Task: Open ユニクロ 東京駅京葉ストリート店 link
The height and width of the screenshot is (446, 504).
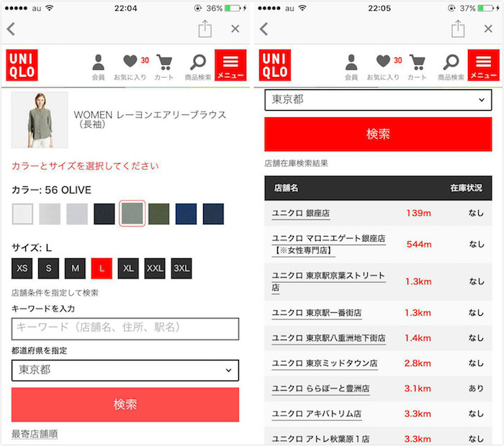Action: click(x=328, y=281)
